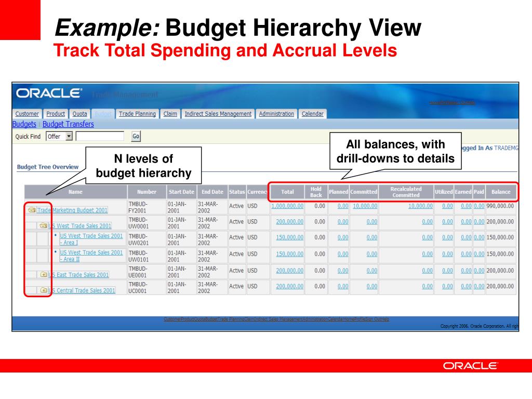Expand the US East Trade Sales 2001 node
The height and width of the screenshot is (399, 532).
[44, 274]
